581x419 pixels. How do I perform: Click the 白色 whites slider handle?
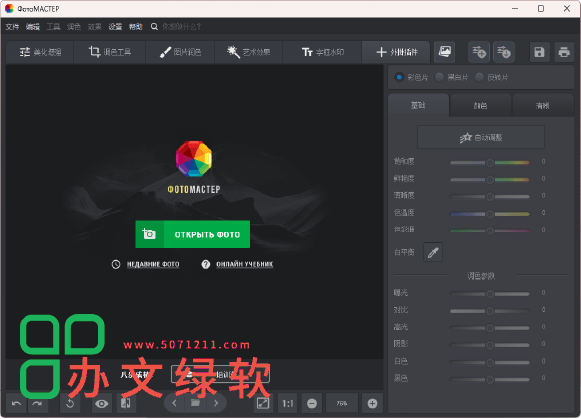click(490, 362)
